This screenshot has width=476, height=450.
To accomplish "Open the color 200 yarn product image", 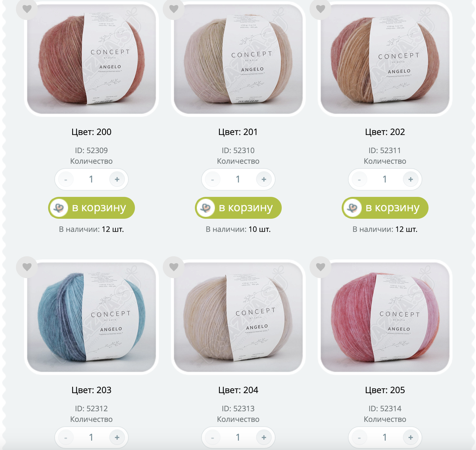I will tap(92, 59).
